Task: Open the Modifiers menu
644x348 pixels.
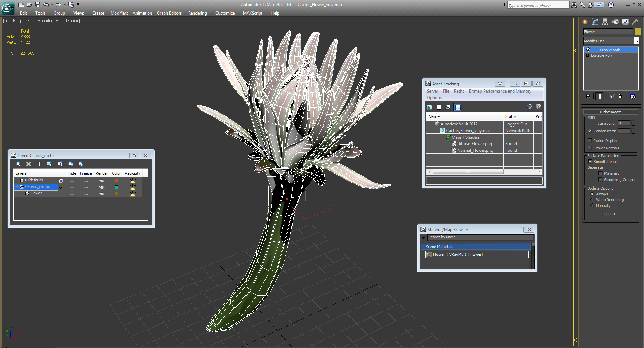Action: click(119, 13)
